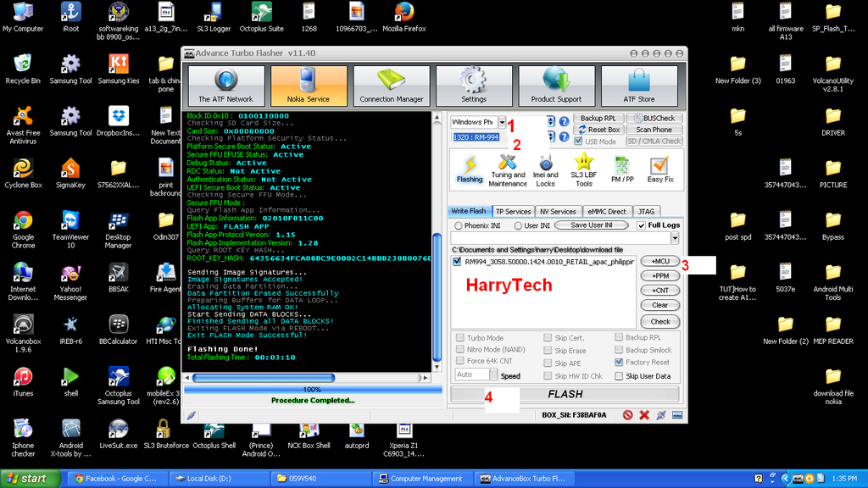The height and width of the screenshot is (488, 868).
Task: Open SL3 LBF Tools star icon
Action: [x=583, y=170]
